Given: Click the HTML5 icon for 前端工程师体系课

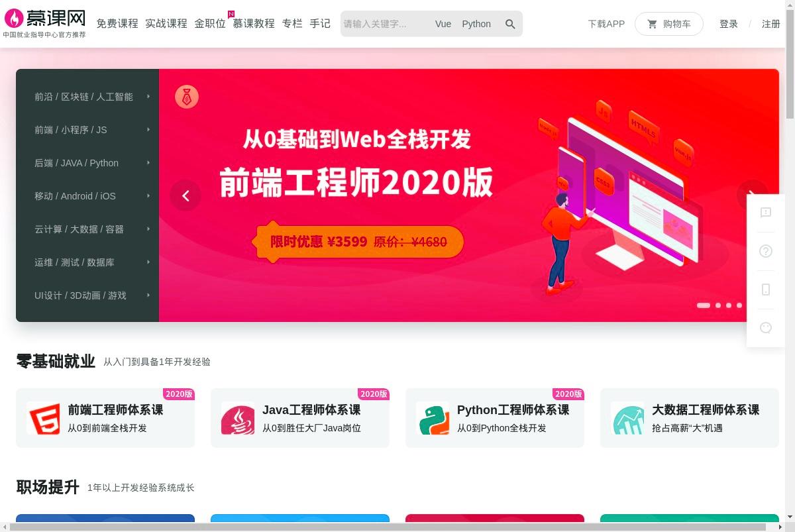Looking at the screenshot, I should click(44, 418).
